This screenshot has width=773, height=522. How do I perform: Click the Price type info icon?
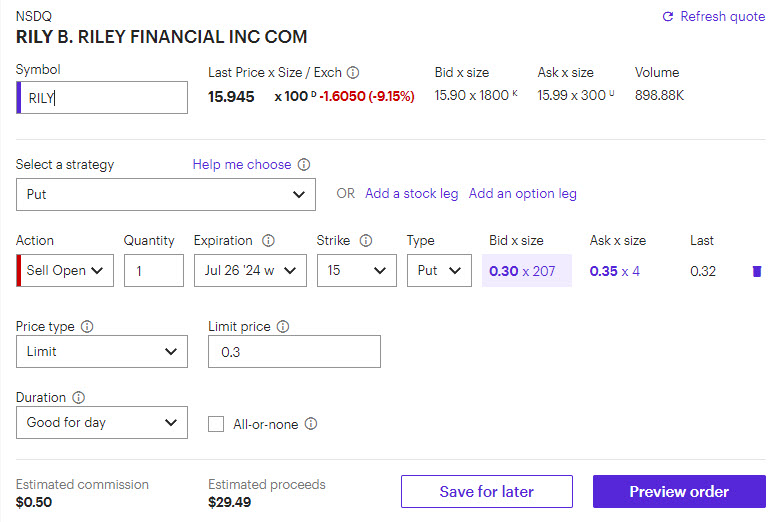87,327
